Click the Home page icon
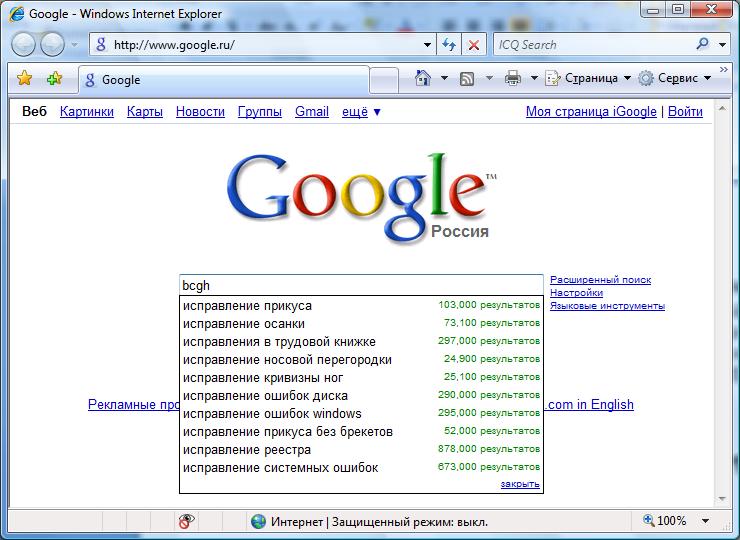 pos(422,78)
